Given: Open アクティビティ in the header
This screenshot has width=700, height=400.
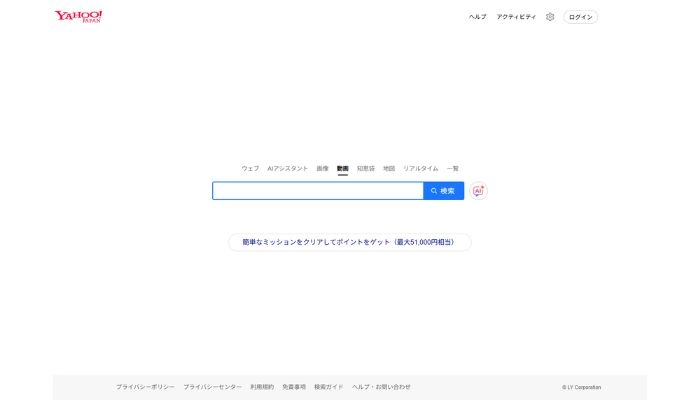Looking at the screenshot, I should tap(516, 17).
